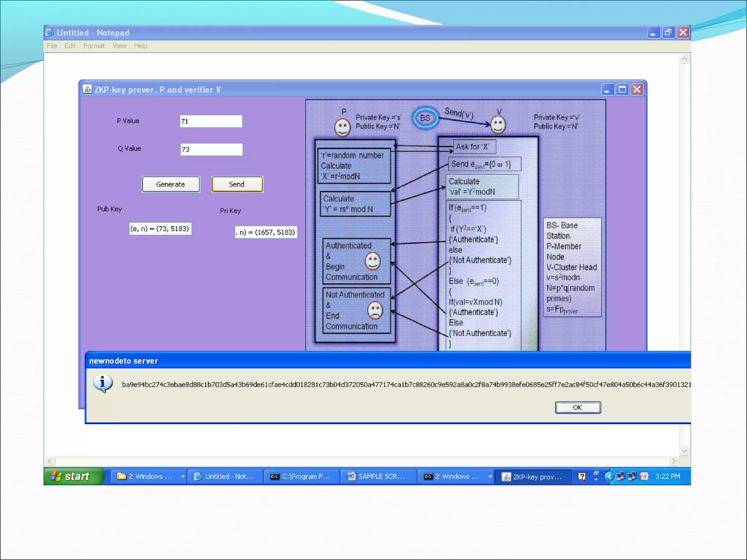Click the sad face in Not Authenticated box
Screen dimensions: 747x560
375,310
